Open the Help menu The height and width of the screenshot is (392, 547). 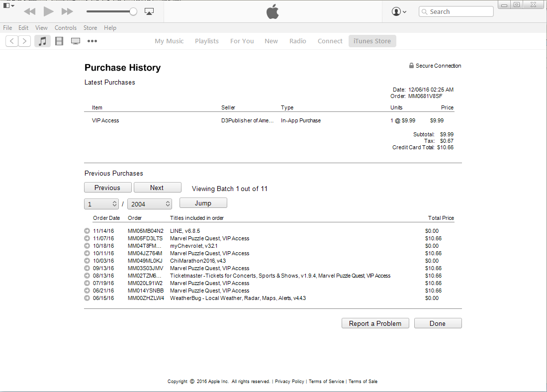110,28
